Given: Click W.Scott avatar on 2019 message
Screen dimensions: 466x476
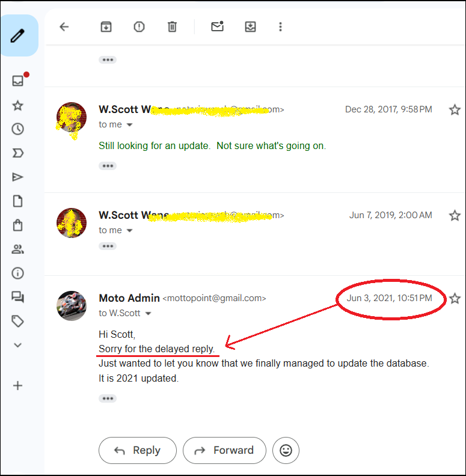Looking at the screenshot, I should [72, 223].
